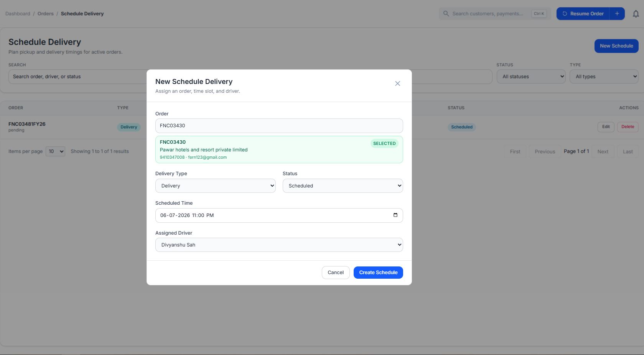Delete the FNC03481FY26 schedule
Image resolution: width=644 pixels, height=355 pixels.
pos(628,127)
